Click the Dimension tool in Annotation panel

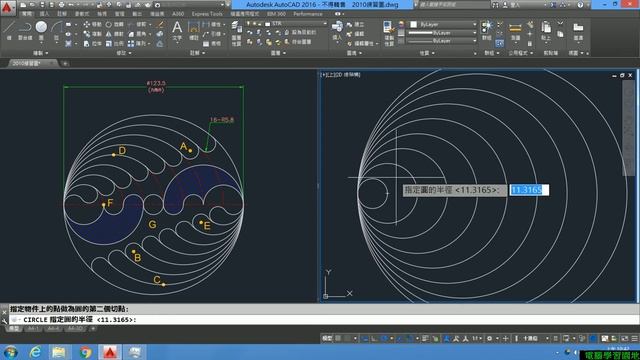[x=193, y=31]
